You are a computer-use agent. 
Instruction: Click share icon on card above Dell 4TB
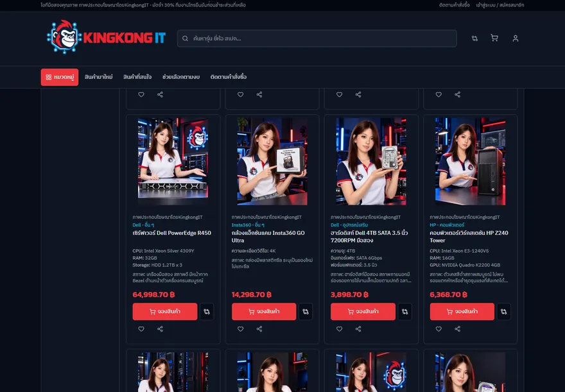(358, 94)
